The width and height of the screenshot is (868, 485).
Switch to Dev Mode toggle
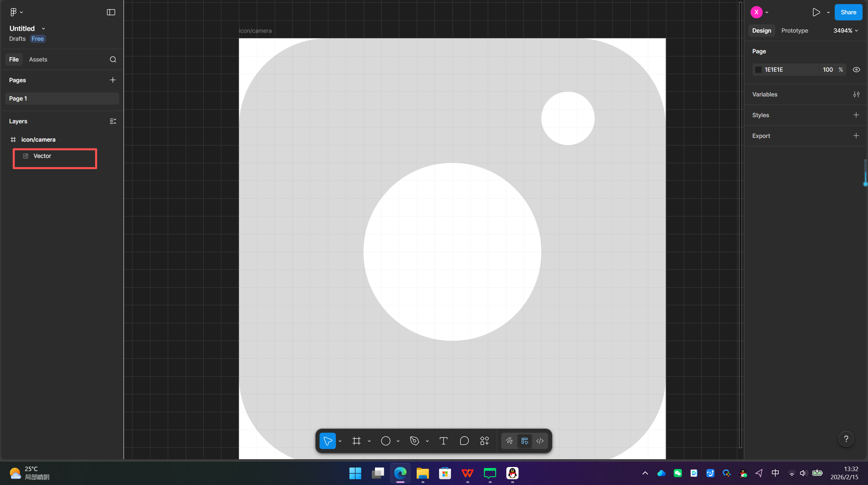click(x=540, y=441)
